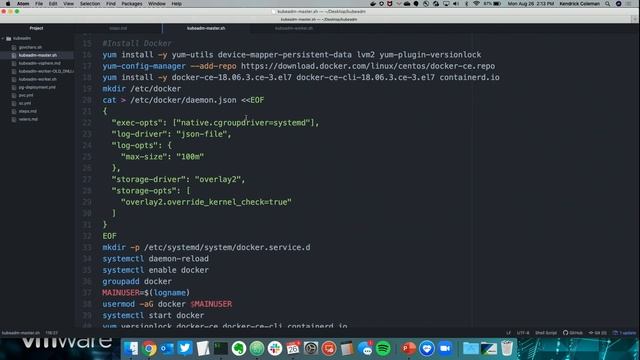Image resolution: width=640 pixels, height=360 pixels.
Task: Click the update notification in status bar
Action: tap(624, 333)
